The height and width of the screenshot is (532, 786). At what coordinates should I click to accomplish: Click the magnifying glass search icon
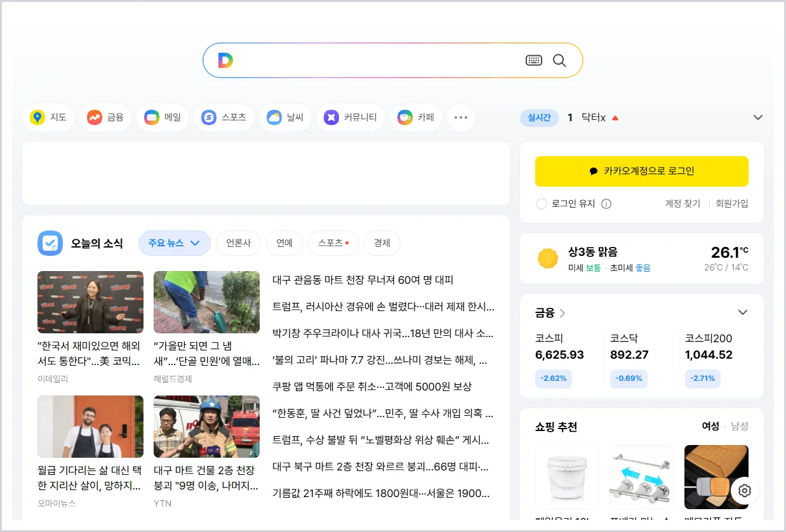(559, 60)
